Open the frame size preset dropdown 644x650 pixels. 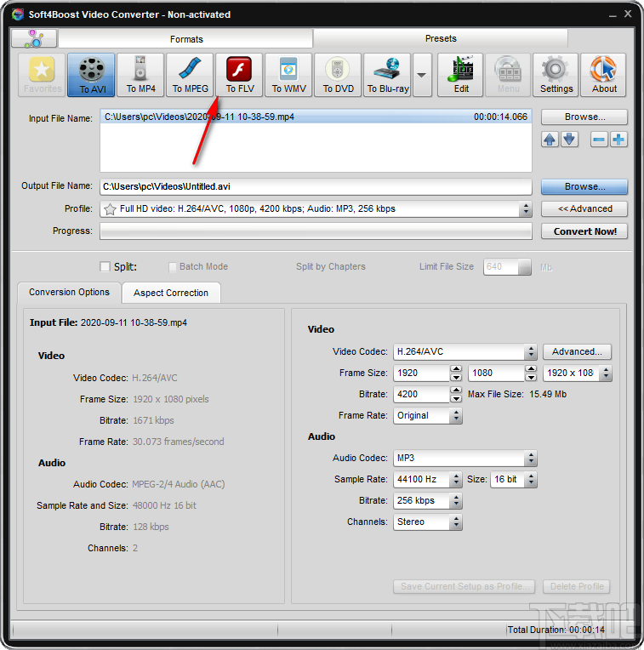607,373
